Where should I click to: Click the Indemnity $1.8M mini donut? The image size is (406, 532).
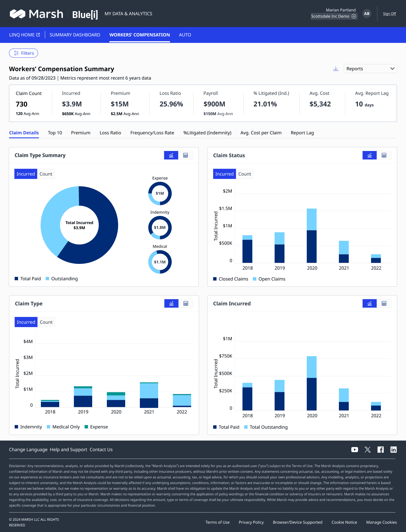[x=160, y=227]
